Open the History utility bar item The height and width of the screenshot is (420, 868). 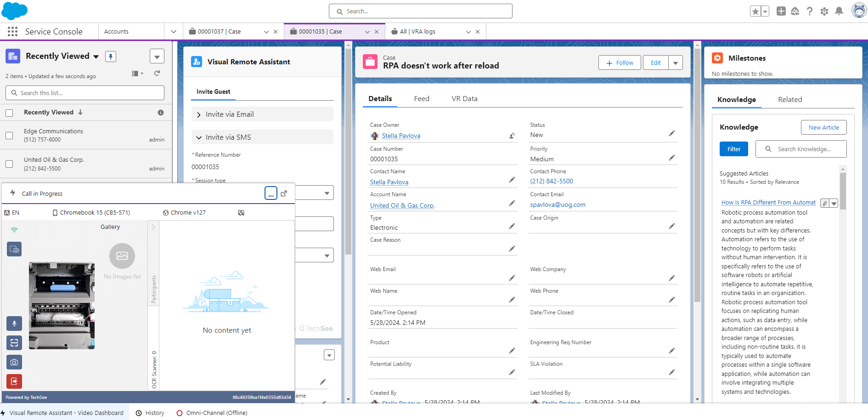pos(150,413)
